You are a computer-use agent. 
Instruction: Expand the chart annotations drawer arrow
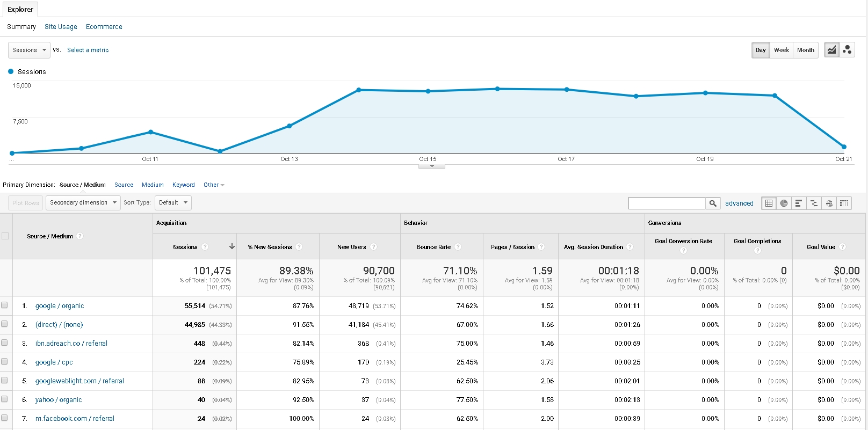(432, 166)
